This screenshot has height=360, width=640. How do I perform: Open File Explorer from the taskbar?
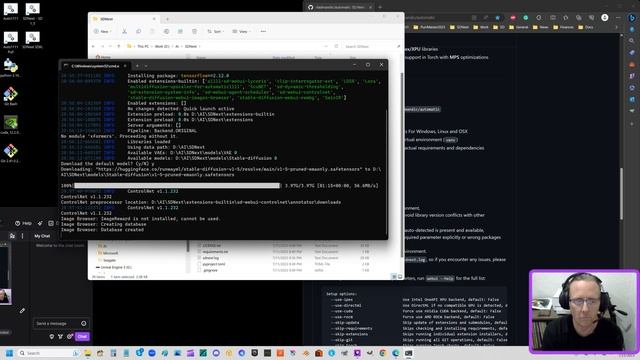88,353
